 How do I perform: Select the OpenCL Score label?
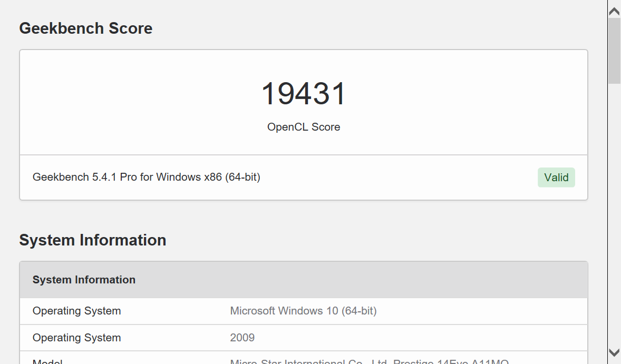point(304,127)
